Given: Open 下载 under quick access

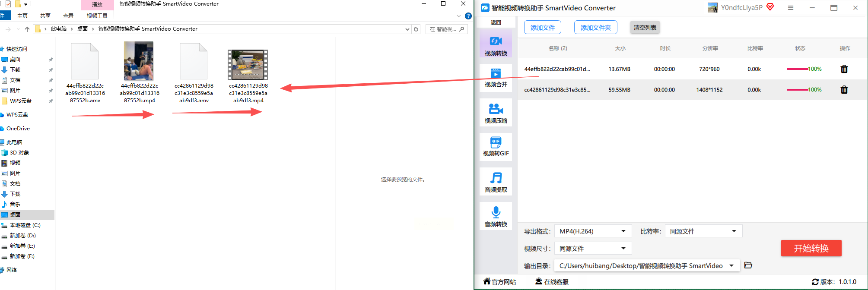Looking at the screenshot, I should [15, 70].
